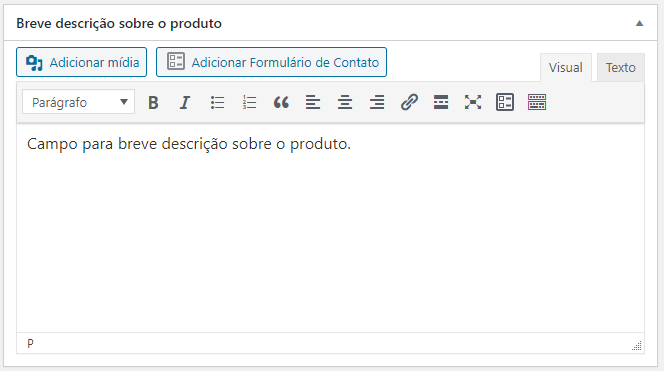Screen dimensions: 664x371
Task: Click the form shortcode toolbar icon
Action: coord(505,102)
